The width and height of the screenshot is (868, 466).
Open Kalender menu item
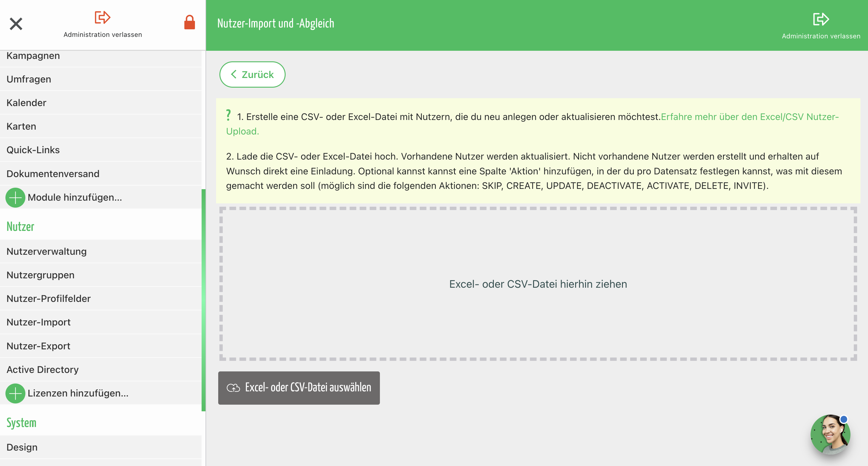tap(101, 103)
